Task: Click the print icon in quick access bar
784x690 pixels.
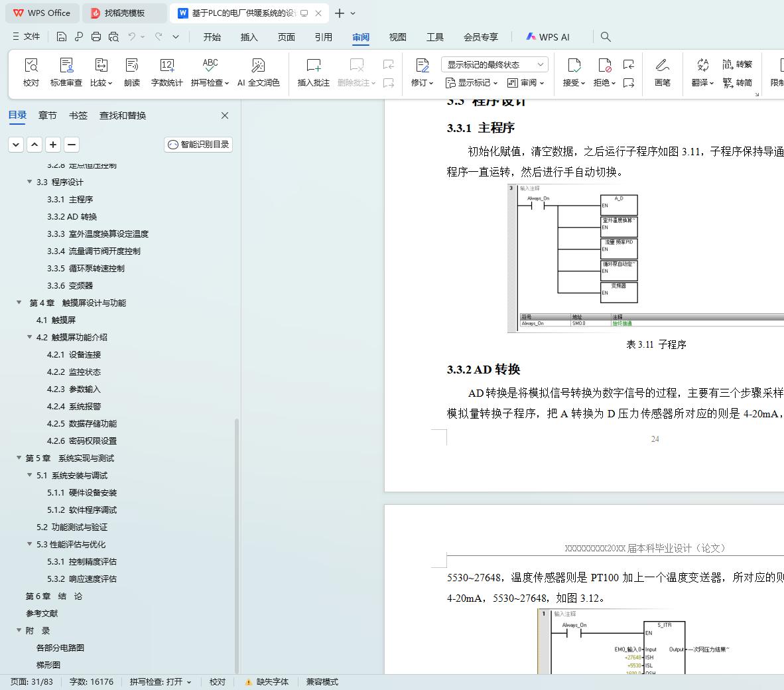Action: pos(96,36)
